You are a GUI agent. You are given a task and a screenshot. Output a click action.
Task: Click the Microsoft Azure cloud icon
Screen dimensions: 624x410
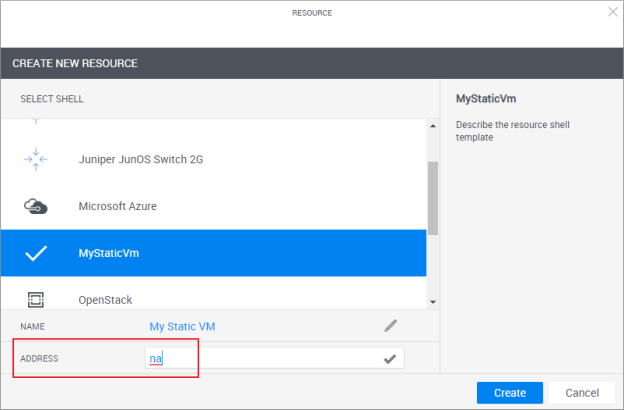click(x=36, y=206)
